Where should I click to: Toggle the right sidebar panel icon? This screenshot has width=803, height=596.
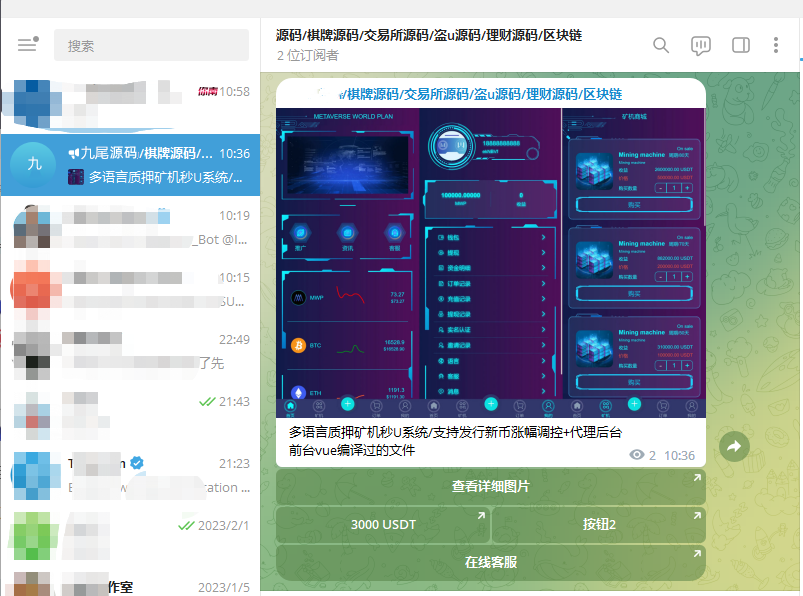point(741,45)
